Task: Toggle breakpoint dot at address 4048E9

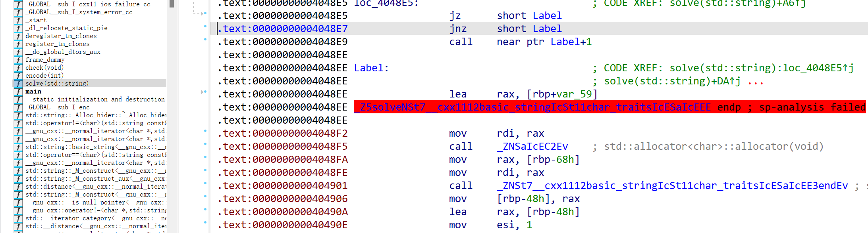Action: [205, 39]
